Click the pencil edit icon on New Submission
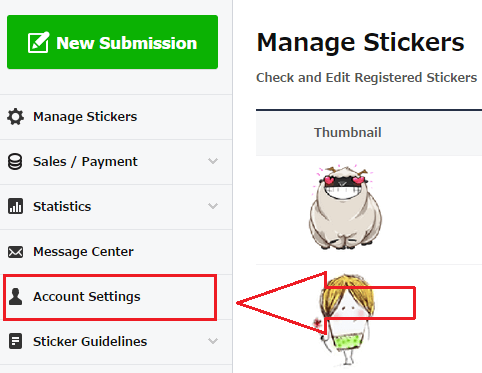 (x=38, y=42)
